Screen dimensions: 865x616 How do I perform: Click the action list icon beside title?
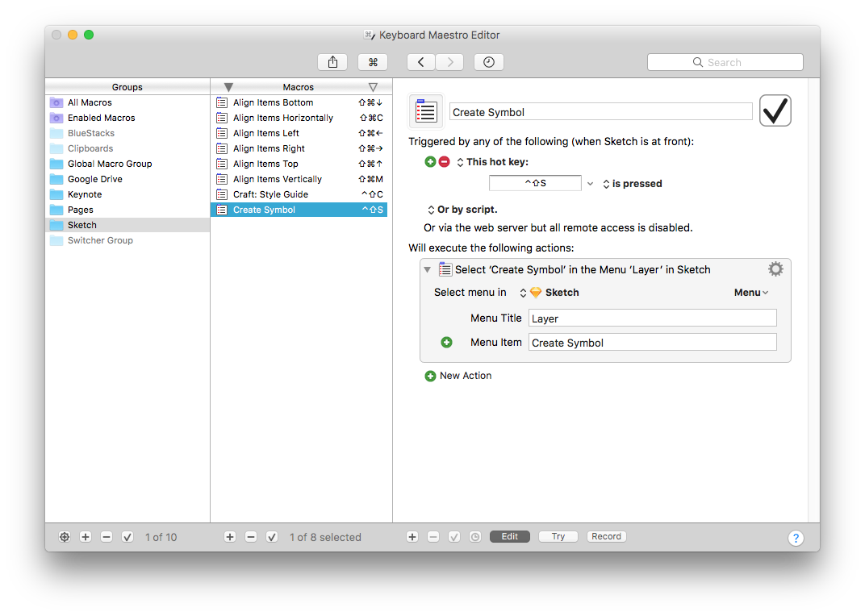click(x=445, y=269)
